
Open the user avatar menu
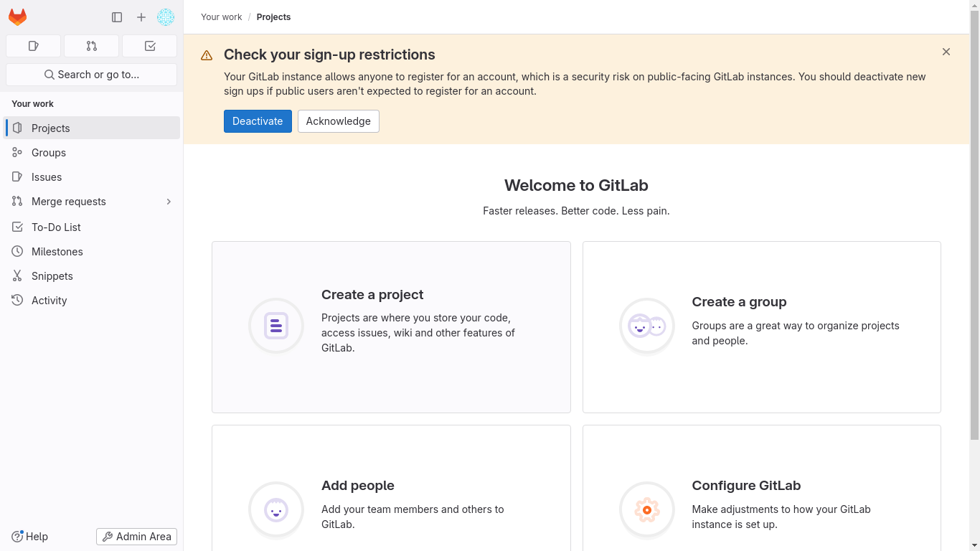coord(166,17)
